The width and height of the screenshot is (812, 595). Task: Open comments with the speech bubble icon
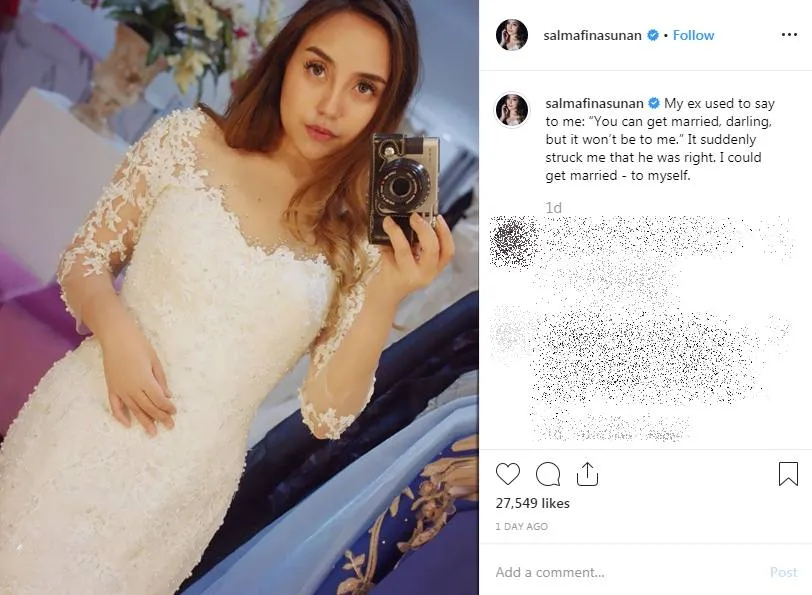tap(548, 474)
